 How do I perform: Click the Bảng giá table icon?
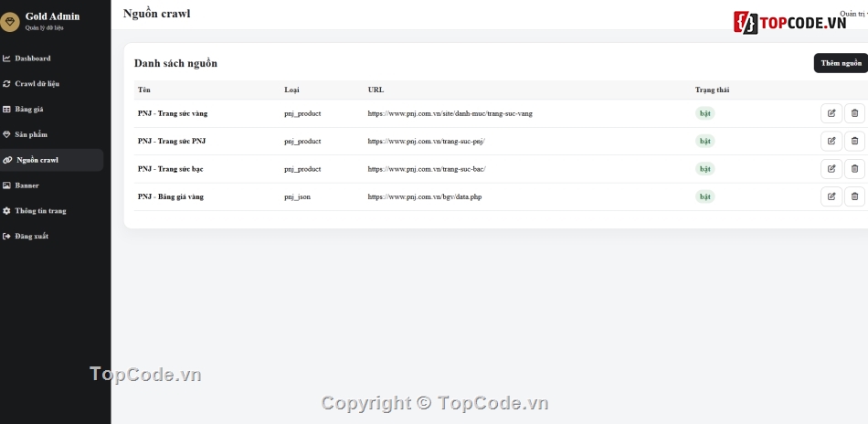[x=6, y=109]
